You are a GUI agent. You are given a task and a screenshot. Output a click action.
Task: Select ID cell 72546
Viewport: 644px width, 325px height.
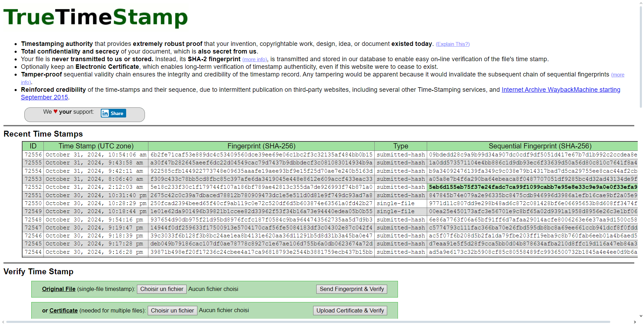tap(33, 236)
